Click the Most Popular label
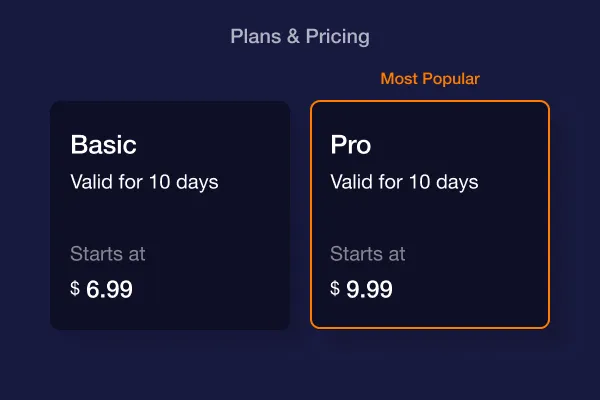The height and width of the screenshot is (400, 600). [430, 79]
